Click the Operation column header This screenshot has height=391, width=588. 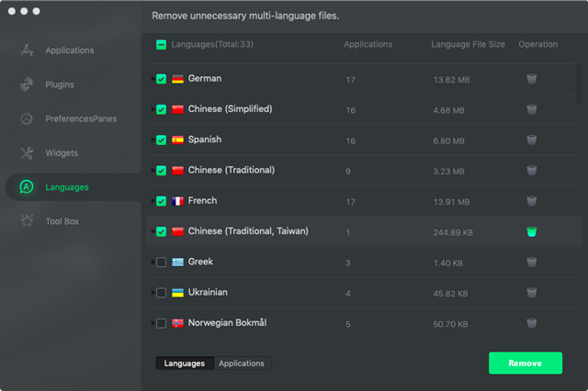[x=538, y=44]
